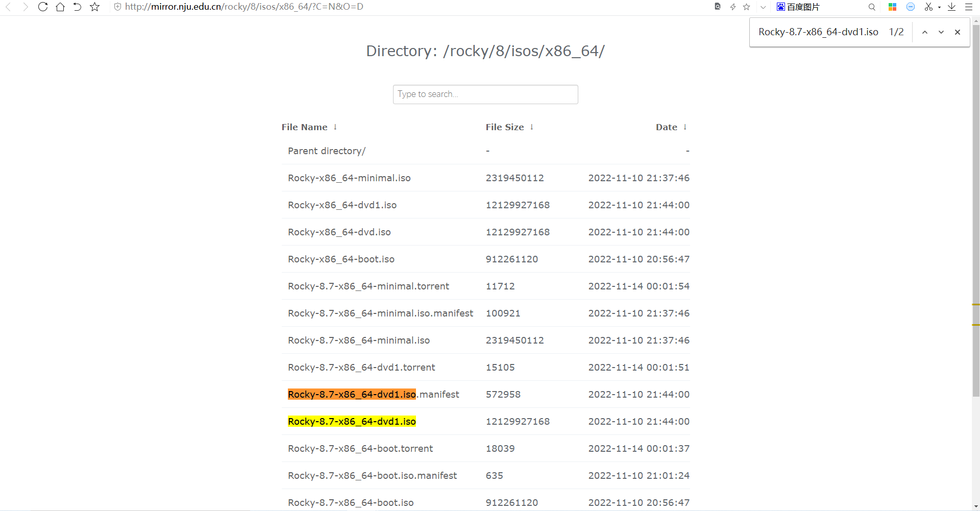This screenshot has height=511, width=980.
Task: Open the blue circle extension icon
Action: pyautogui.click(x=911, y=7)
